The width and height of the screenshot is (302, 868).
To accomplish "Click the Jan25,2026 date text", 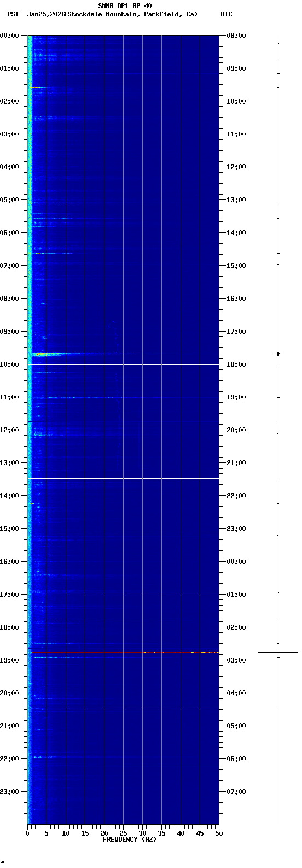I will click(45, 14).
